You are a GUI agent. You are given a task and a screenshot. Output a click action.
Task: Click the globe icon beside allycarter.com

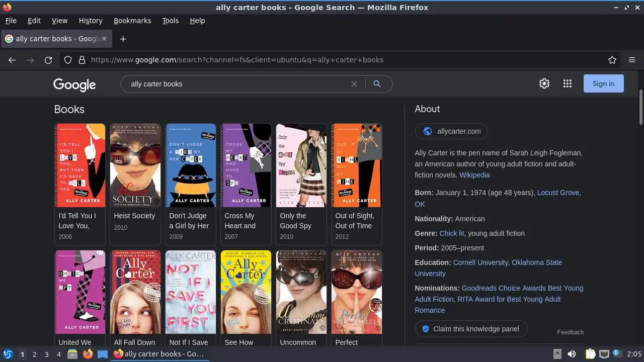click(428, 131)
